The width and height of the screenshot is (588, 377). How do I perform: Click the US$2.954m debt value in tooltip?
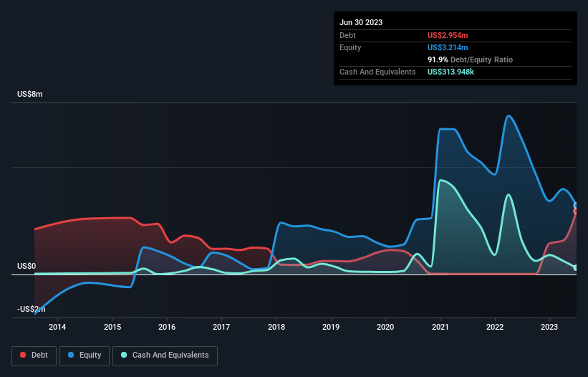click(x=448, y=35)
